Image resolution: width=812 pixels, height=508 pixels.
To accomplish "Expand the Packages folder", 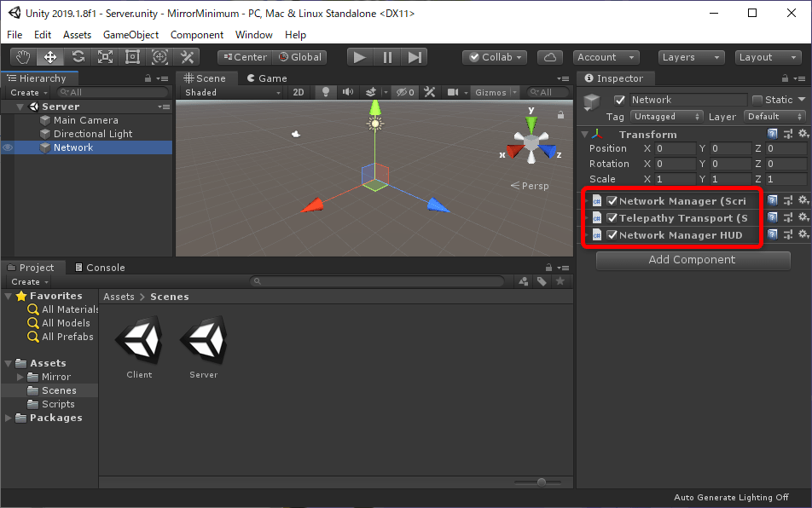I will tap(9, 418).
